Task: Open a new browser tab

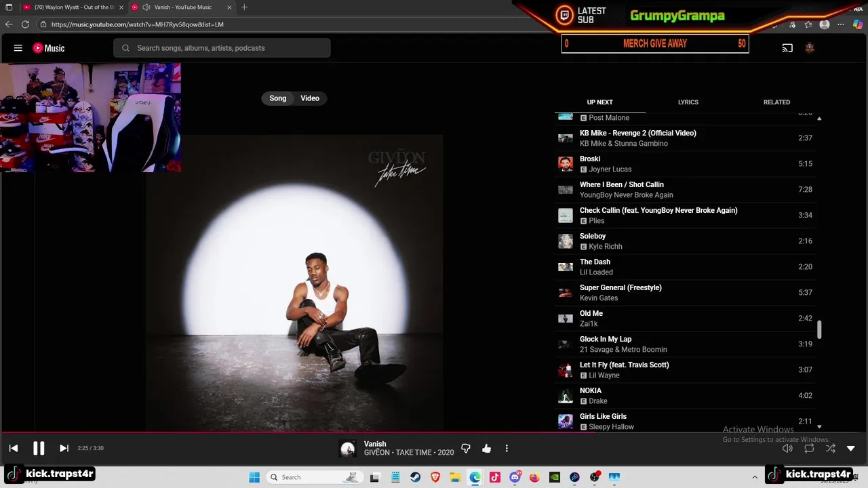Action: 244,7
